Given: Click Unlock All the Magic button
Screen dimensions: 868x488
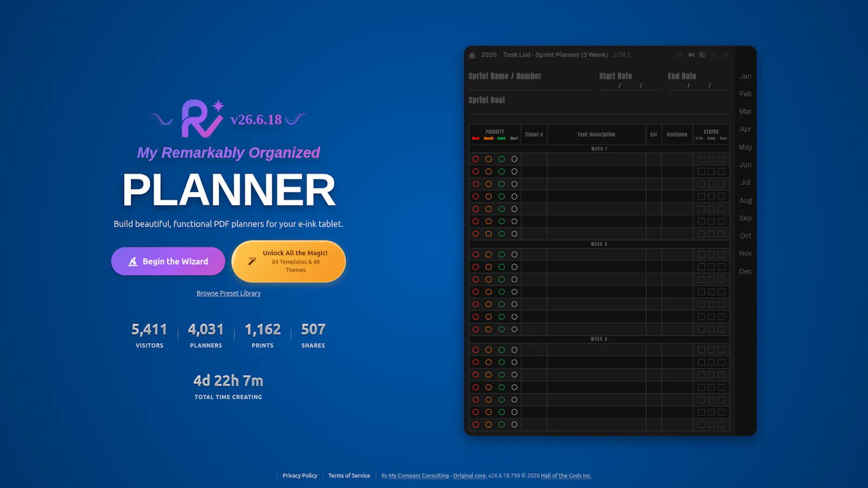Looking at the screenshot, I should [289, 261].
